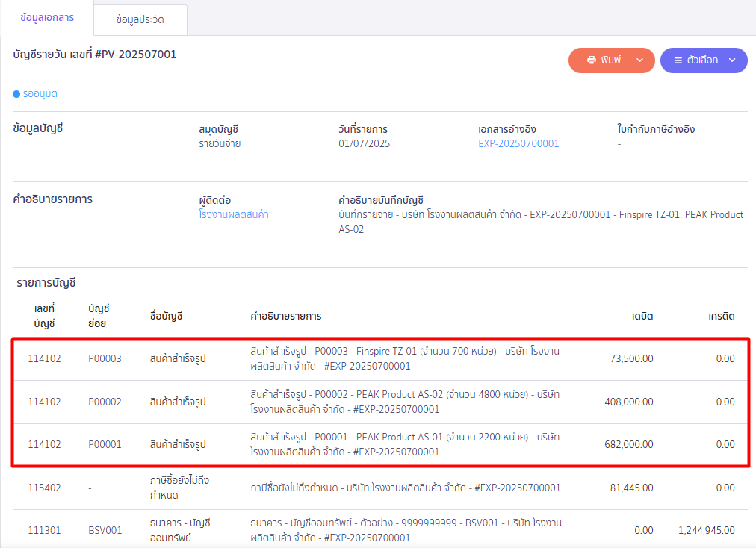Select the P00002 PEAK Product AS-02 row
Image resolution: width=756 pixels, height=548 pixels.
tap(379, 402)
